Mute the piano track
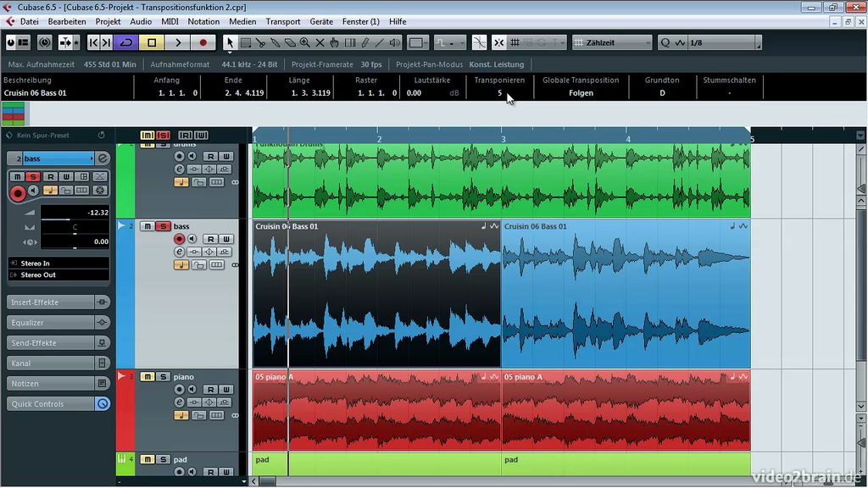Viewport: 868px width, 488px height. pos(147,377)
